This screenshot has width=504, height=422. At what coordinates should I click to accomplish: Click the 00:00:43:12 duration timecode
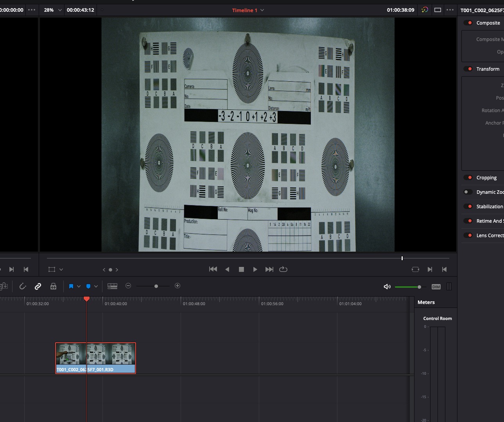(x=81, y=10)
